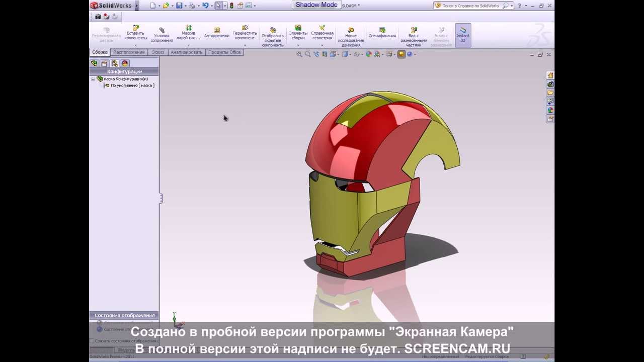Screen dimensions: 644x362
Task: Open the task pane home icon
Action: [x=550, y=75]
